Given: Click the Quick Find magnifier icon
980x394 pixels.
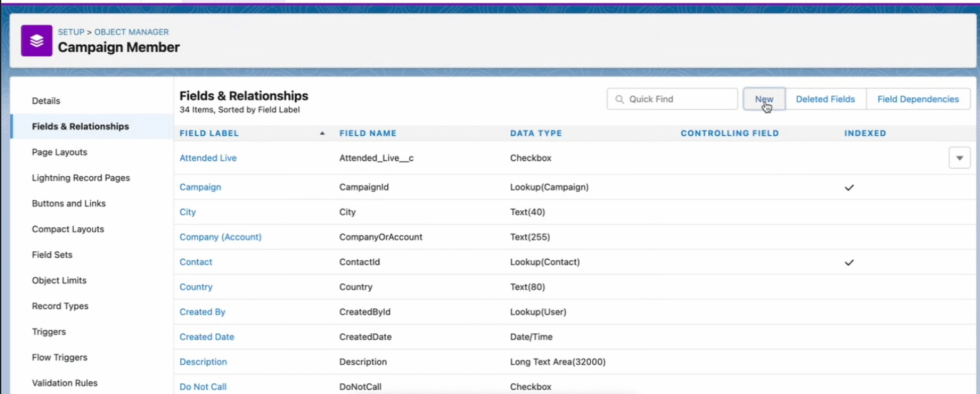Looking at the screenshot, I should pyautogui.click(x=619, y=99).
